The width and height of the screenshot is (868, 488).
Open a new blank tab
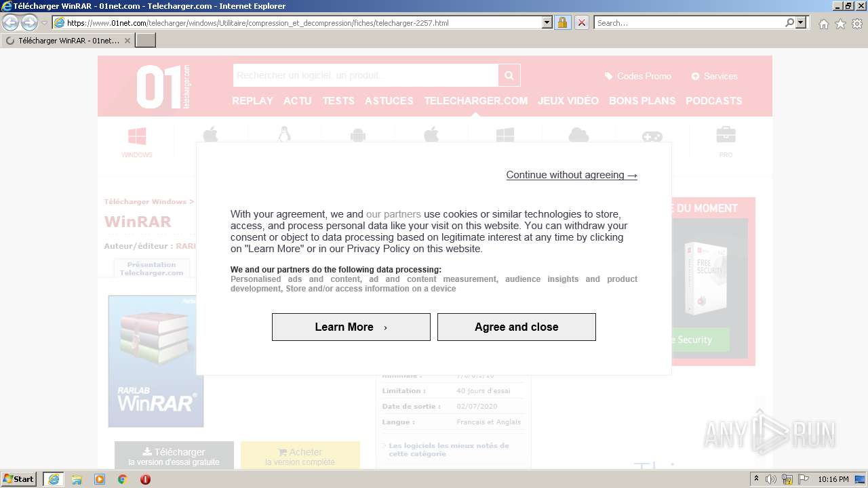click(146, 41)
